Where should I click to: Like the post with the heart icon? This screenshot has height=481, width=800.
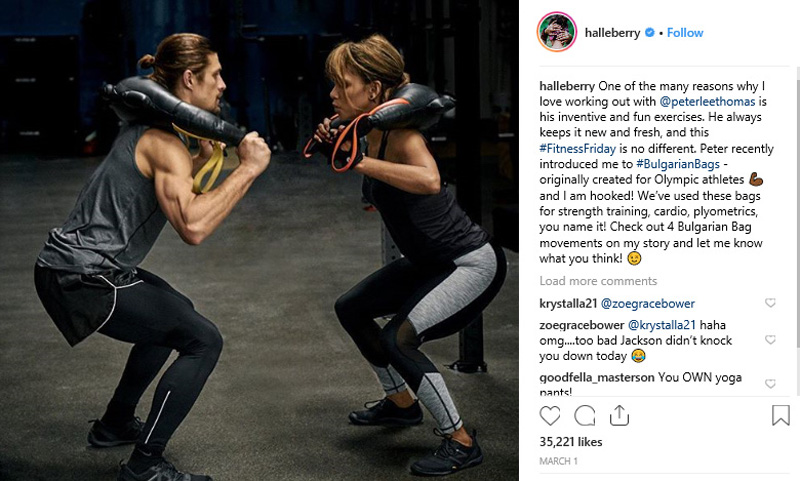549,416
